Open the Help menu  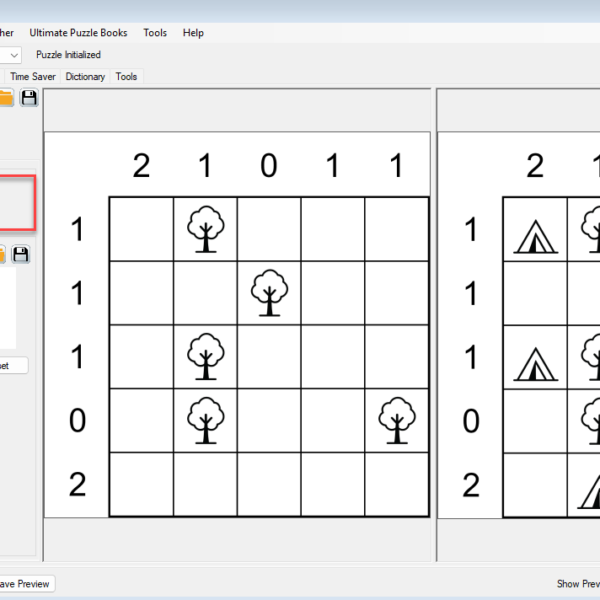coord(193,33)
